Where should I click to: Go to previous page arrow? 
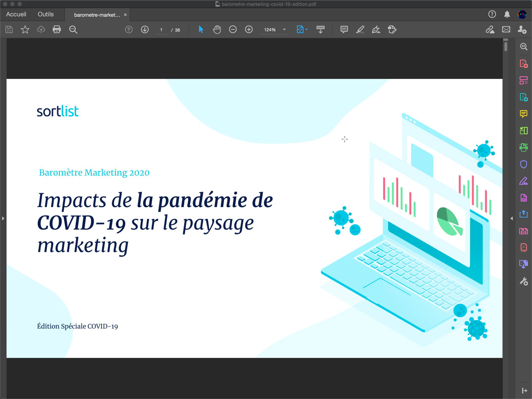129,30
